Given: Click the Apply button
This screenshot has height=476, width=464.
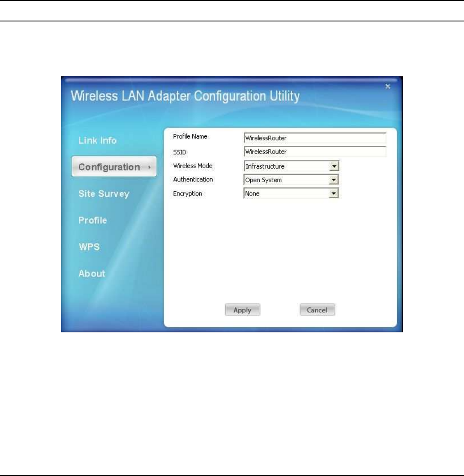Looking at the screenshot, I should (242, 310).
